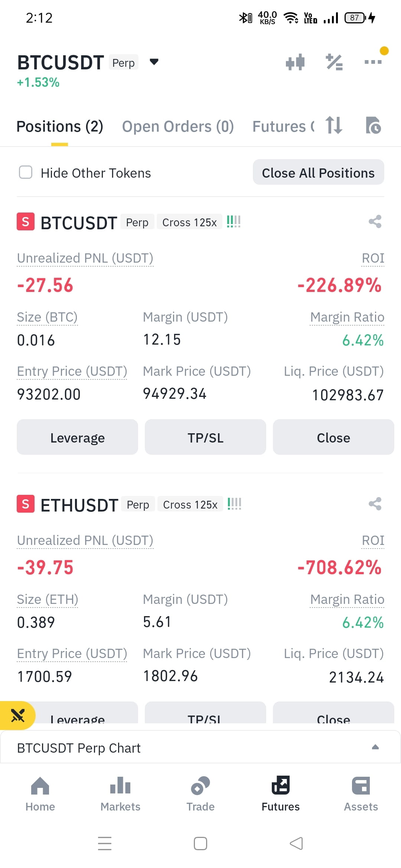Image resolution: width=401 pixels, height=868 pixels.
Task: Switch to the Open Orders (0) tab
Action: (178, 126)
